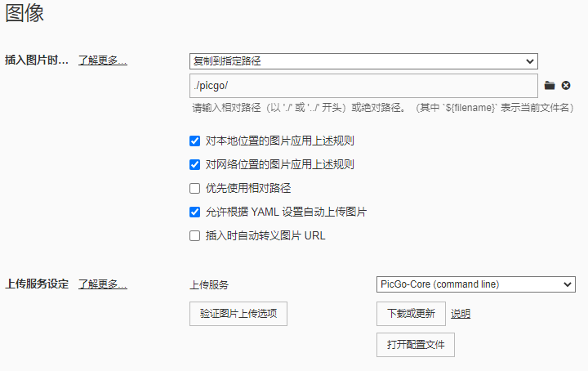Disable 允许根据 YAML 设置自动上传图片
This screenshot has height=371, width=588.
pos(194,212)
